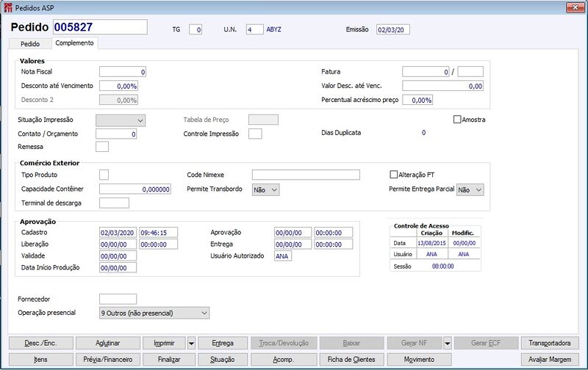The image size is (588, 370).
Task: Click the Transportadora button
Action: (550, 343)
